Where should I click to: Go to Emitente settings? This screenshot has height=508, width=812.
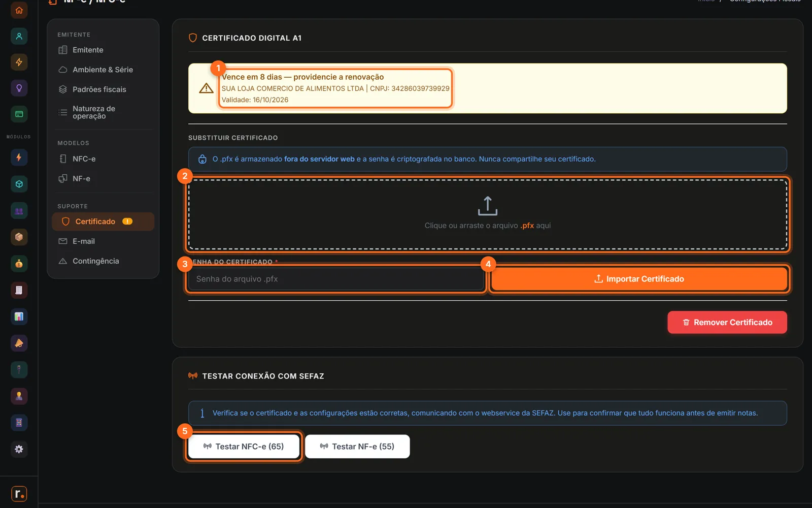pyautogui.click(x=103, y=50)
